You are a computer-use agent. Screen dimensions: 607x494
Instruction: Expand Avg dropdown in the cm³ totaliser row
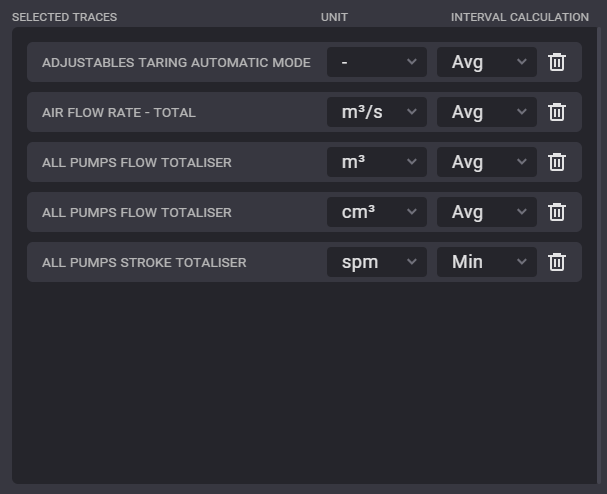[487, 212]
